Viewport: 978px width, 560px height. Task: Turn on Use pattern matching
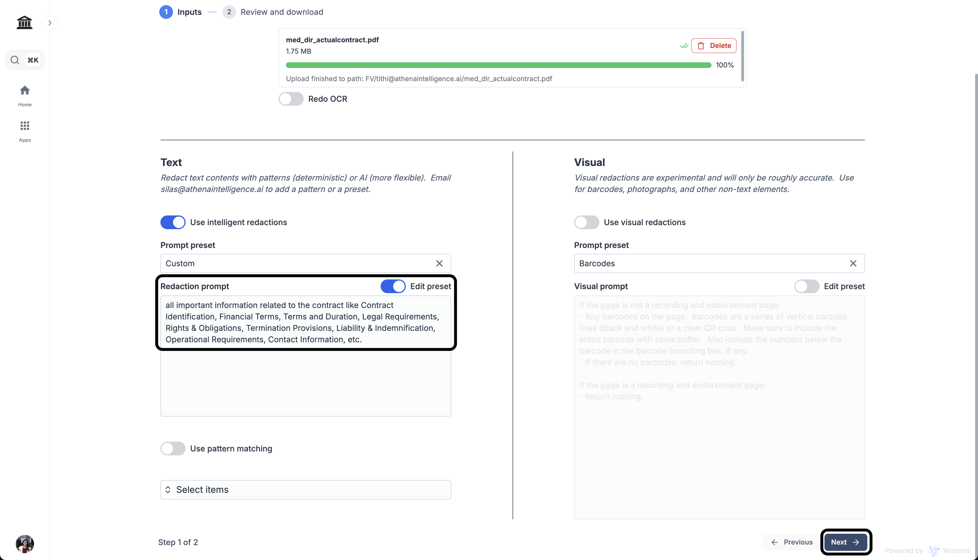click(173, 449)
